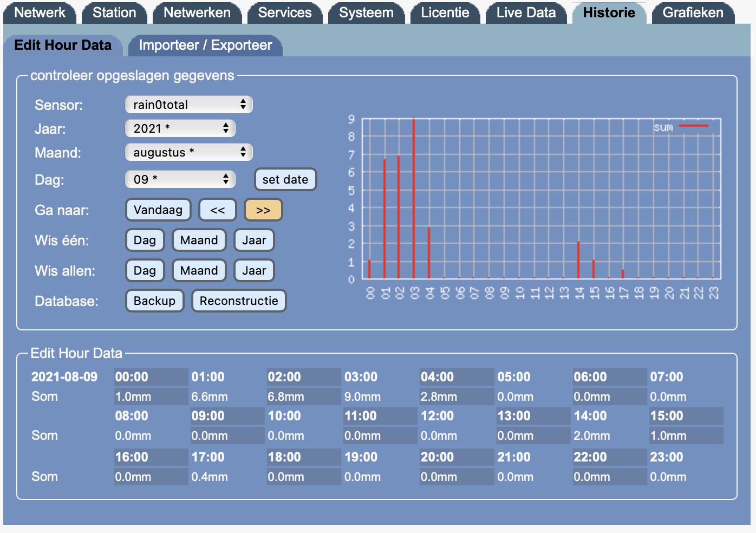Image resolution: width=756 pixels, height=533 pixels.
Task: Click the Database: label
Action: point(67,301)
